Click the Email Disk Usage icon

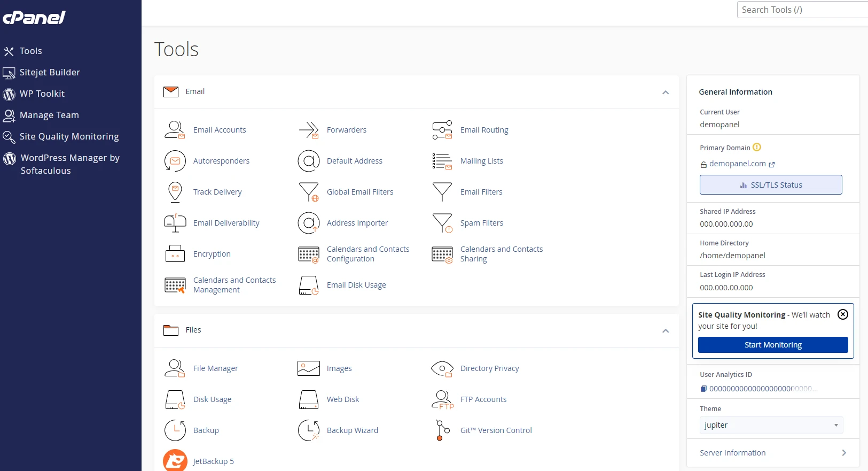(309, 285)
